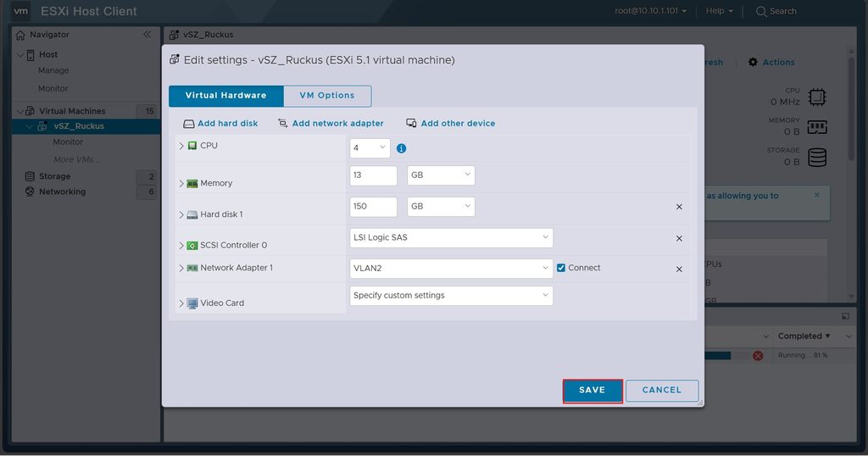868x456 pixels.
Task: Select the Virtual Hardware tab
Action: click(x=225, y=96)
